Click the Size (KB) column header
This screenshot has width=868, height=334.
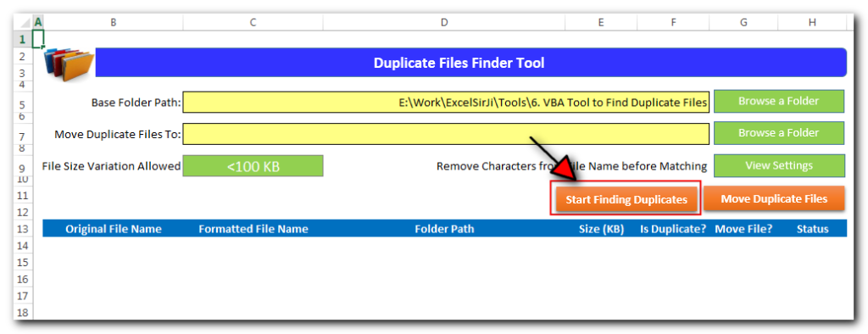point(601,229)
